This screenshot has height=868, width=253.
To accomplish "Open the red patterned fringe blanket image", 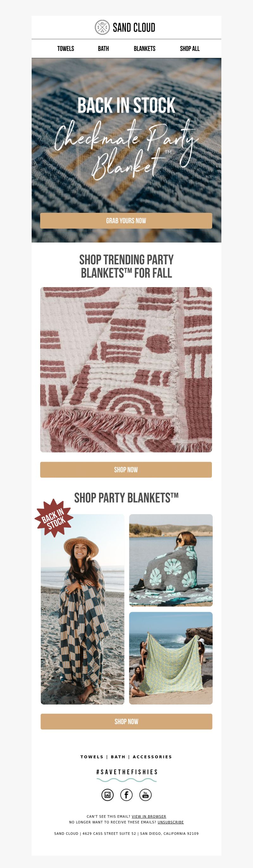I will click(x=126, y=370).
